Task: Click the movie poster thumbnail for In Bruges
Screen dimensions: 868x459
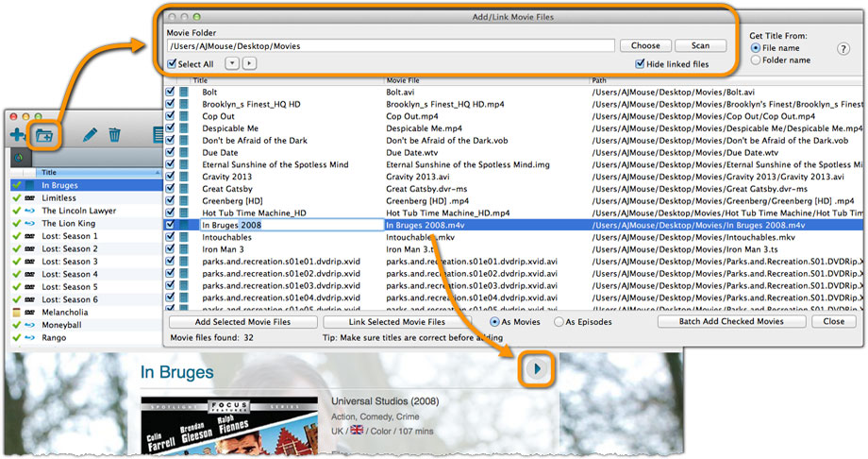Action: click(229, 426)
